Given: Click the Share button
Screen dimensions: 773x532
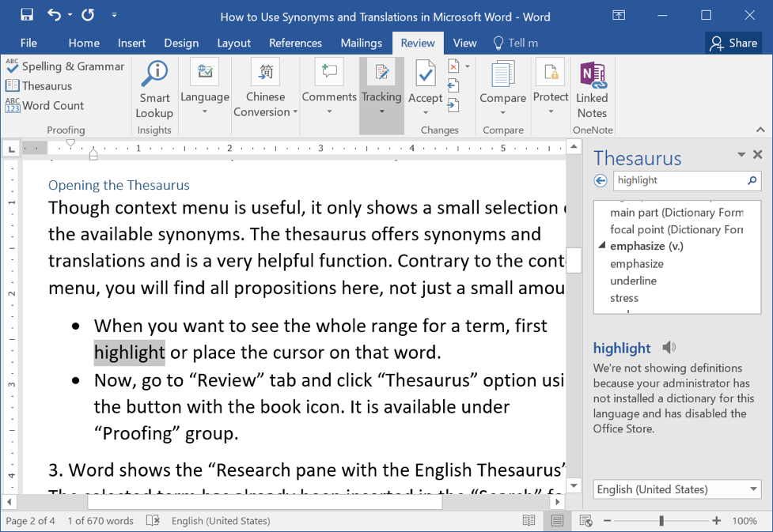Looking at the screenshot, I should tap(733, 43).
